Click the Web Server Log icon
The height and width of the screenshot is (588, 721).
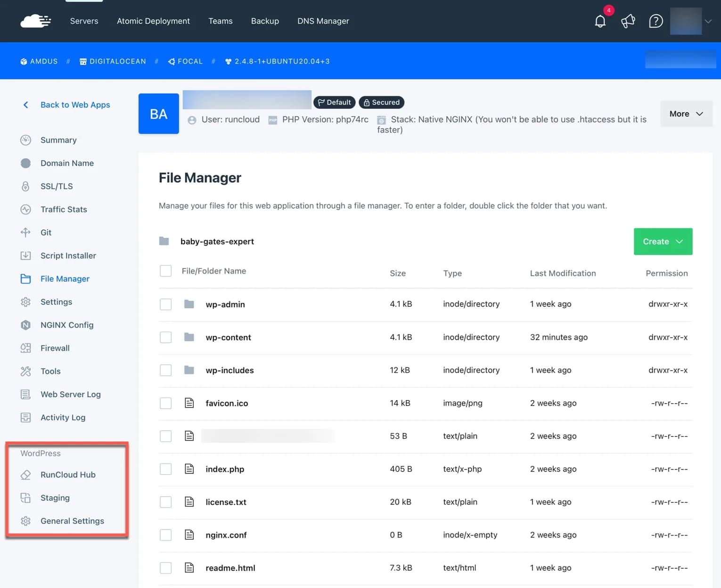point(26,394)
